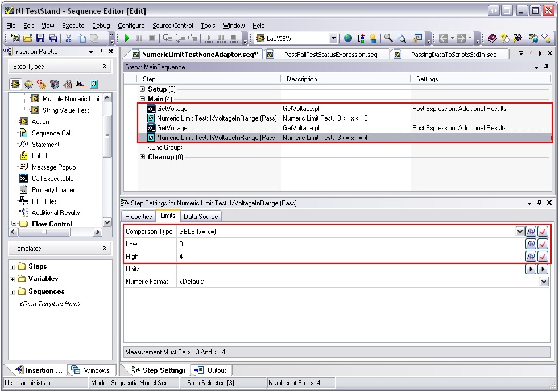The width and height of the screenshot is (559, 392).
Task: Open the PassFailTestStatusExpression.seq file tab
Action: click(x=330, y=55)
